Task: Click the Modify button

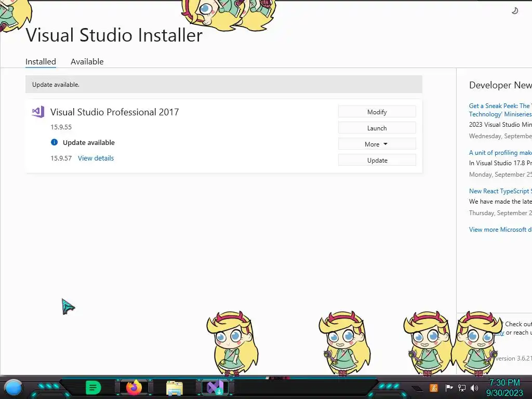Action: click(377, 112)
